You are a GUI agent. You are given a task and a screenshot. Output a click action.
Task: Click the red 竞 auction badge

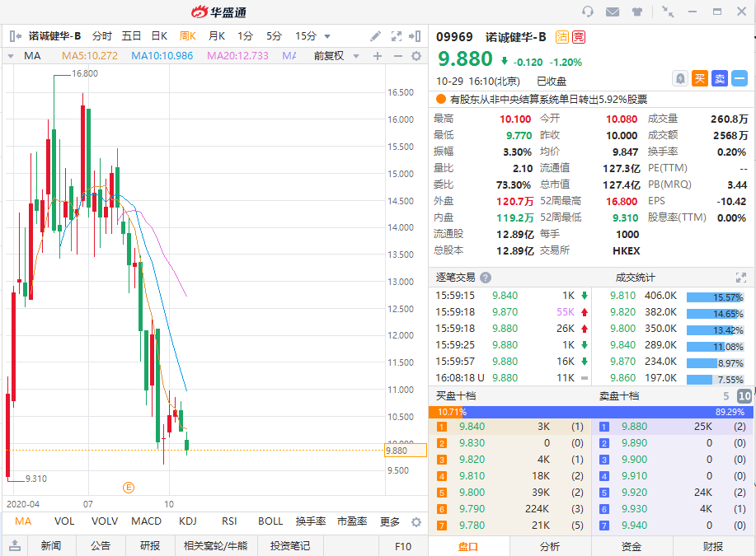(x=579, y=37)
